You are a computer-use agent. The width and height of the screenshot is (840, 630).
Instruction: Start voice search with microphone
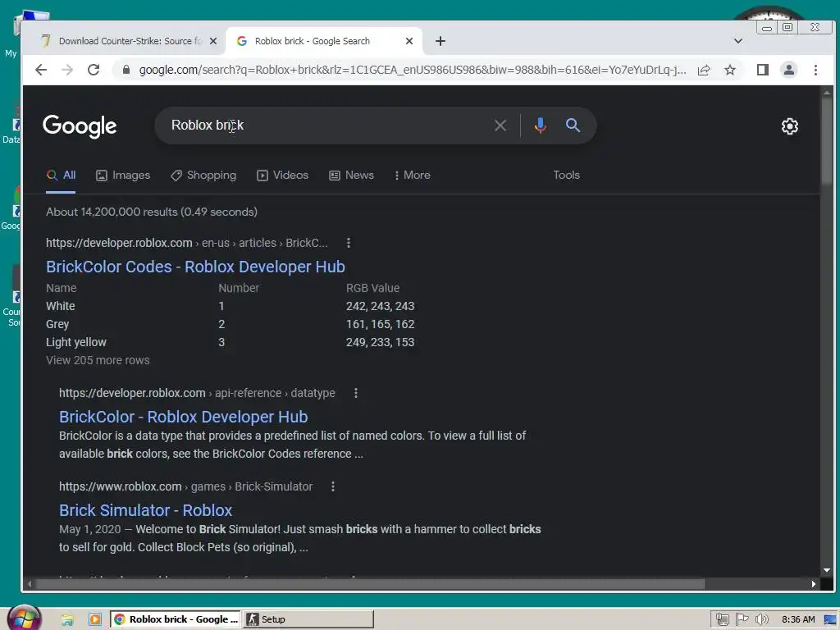coord(540,126)
